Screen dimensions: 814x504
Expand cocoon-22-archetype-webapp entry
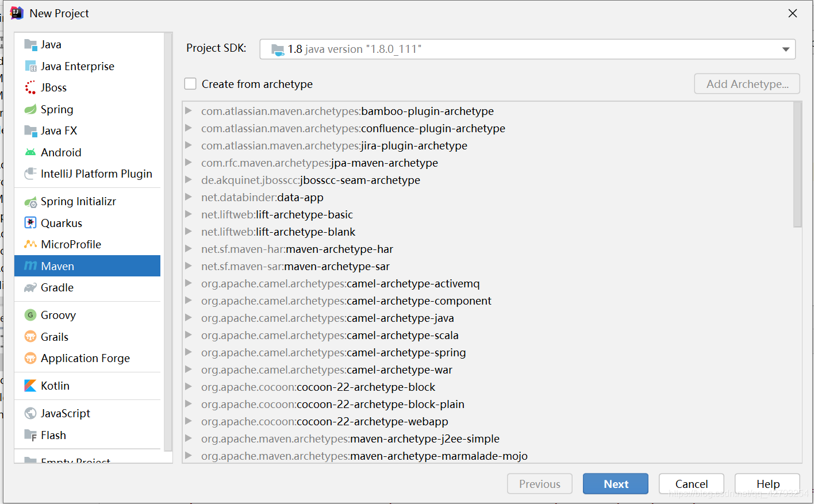tap(189, 421)
